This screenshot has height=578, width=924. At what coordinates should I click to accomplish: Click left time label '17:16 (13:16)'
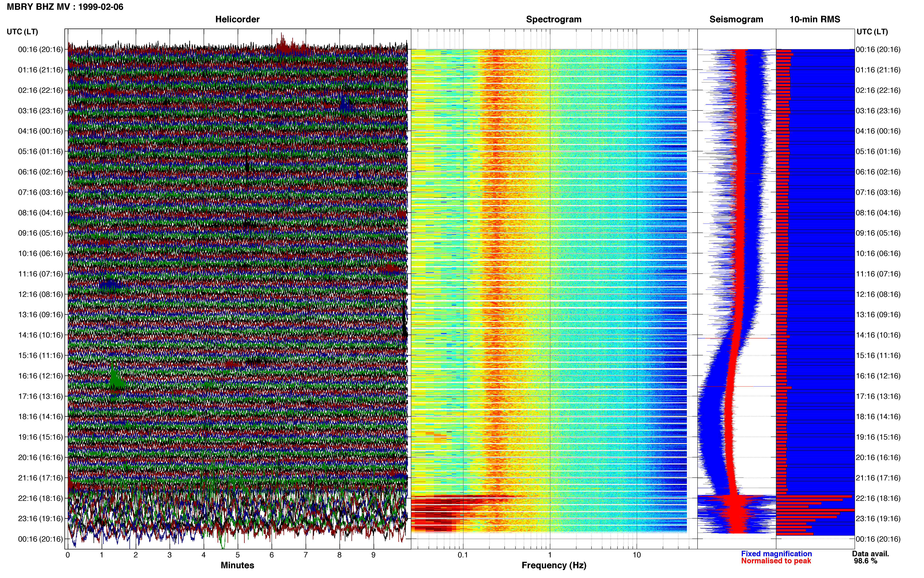[41, 396]
